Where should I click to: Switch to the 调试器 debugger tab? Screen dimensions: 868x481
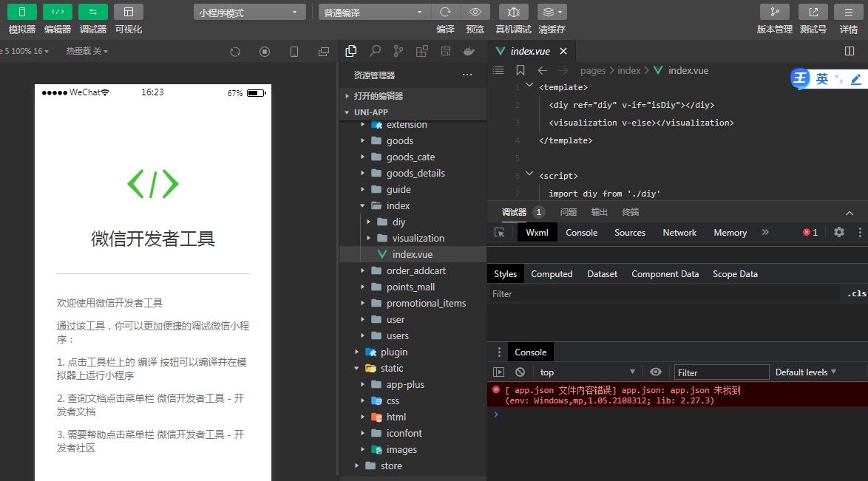(x=515, y=212)
